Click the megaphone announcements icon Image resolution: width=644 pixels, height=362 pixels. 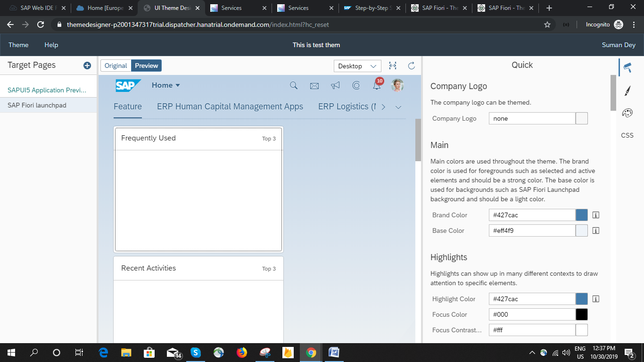pos(335,85)
